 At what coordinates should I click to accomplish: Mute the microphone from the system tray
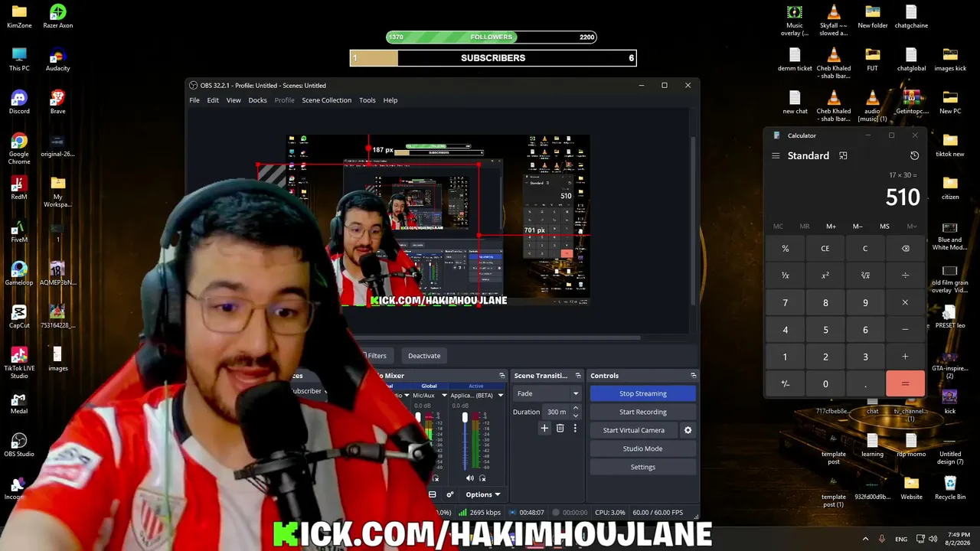pyautogui.click(x=882, y=539)
